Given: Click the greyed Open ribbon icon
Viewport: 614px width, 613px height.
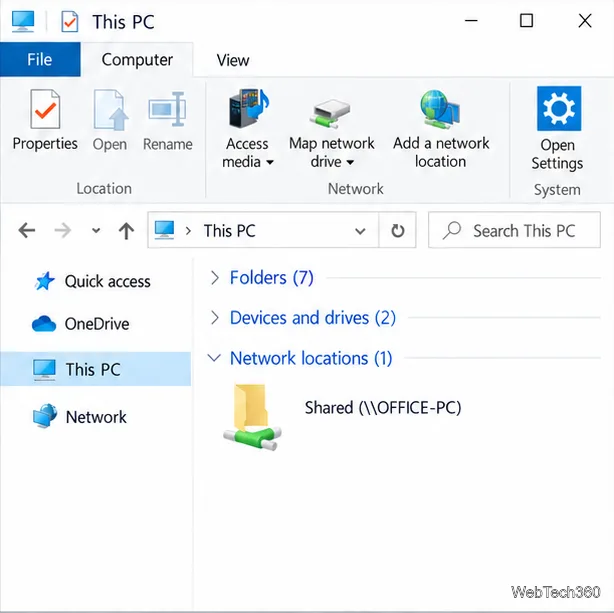Looking at the screenshot, I should point(110,110).
